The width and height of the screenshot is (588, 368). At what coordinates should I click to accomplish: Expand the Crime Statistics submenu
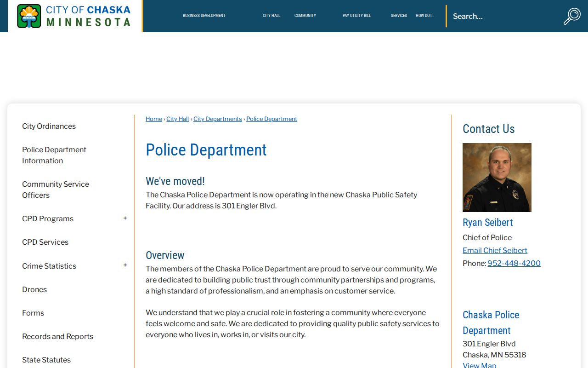pos(125,265)
